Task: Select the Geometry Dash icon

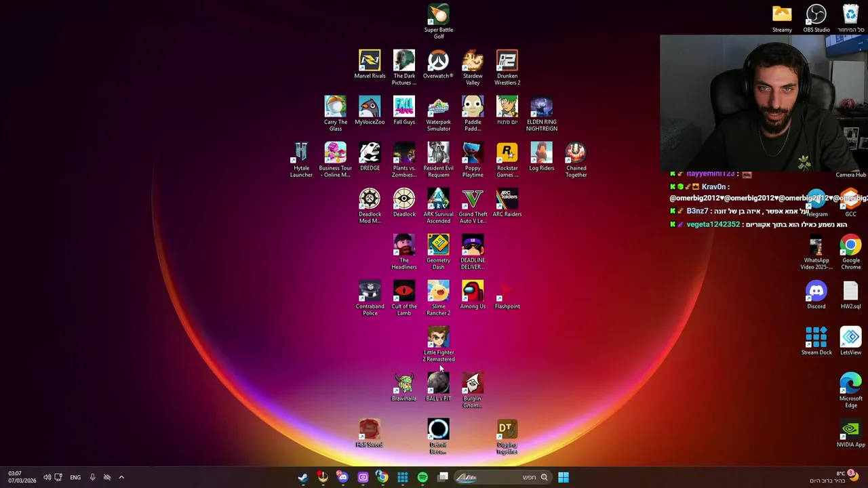Action: [x=438, y=252]
